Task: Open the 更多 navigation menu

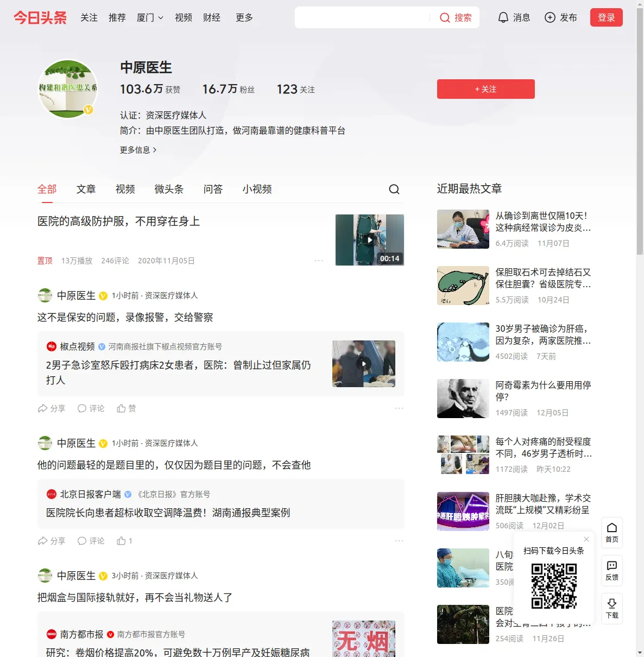Action: tap(244, 18)
